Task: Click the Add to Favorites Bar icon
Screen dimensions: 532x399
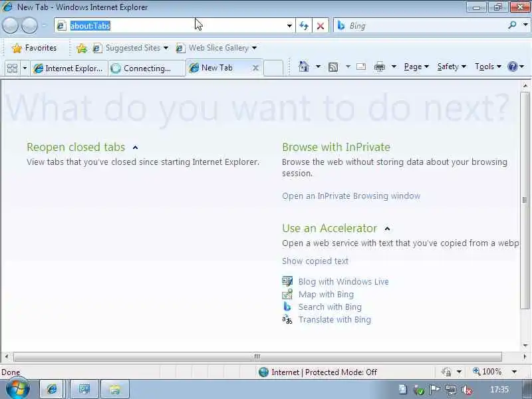Action: [x=82, y=48]
